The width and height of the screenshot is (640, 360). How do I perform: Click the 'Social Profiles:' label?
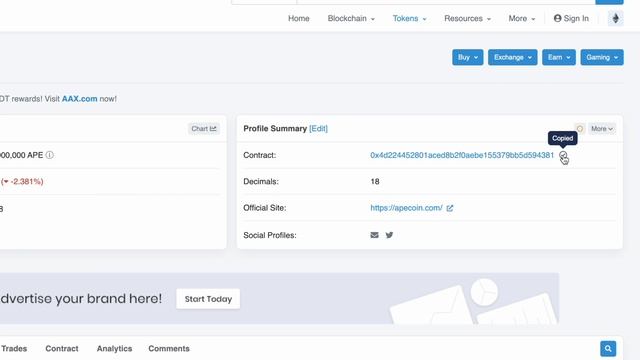[x=270, y=235]
